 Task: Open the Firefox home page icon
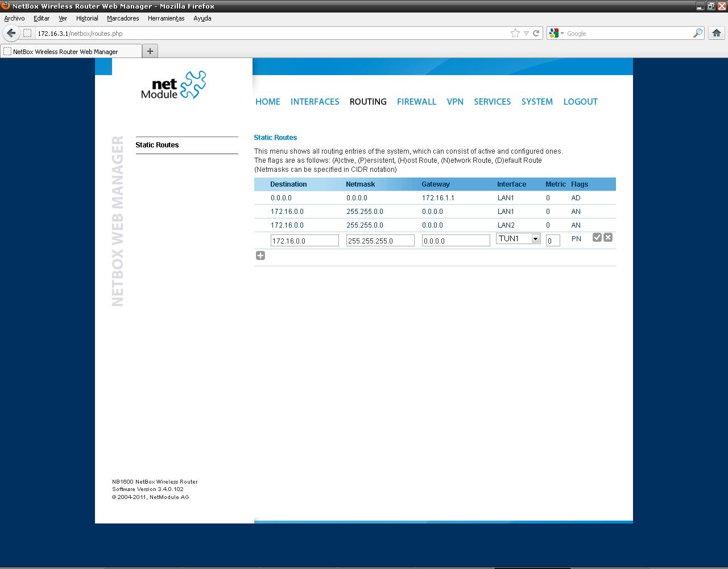[x=717, y=33]
